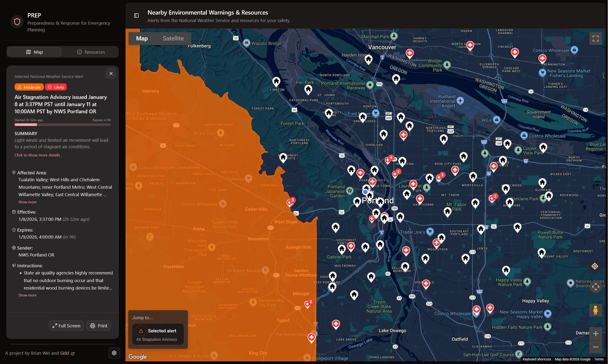This screenshot has height=364, width=608.
Task: Close the selected alert panel
Action: pyautogui.click(x=111, y=74)
